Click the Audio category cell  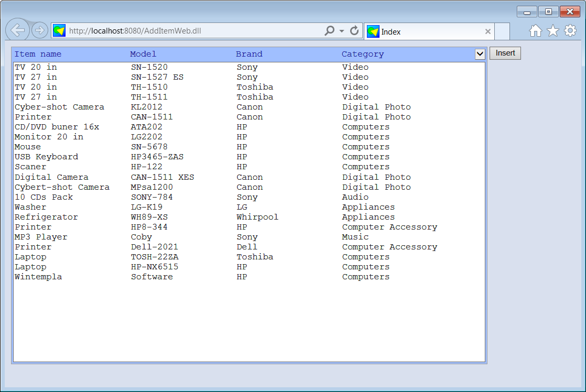point(355,197)
